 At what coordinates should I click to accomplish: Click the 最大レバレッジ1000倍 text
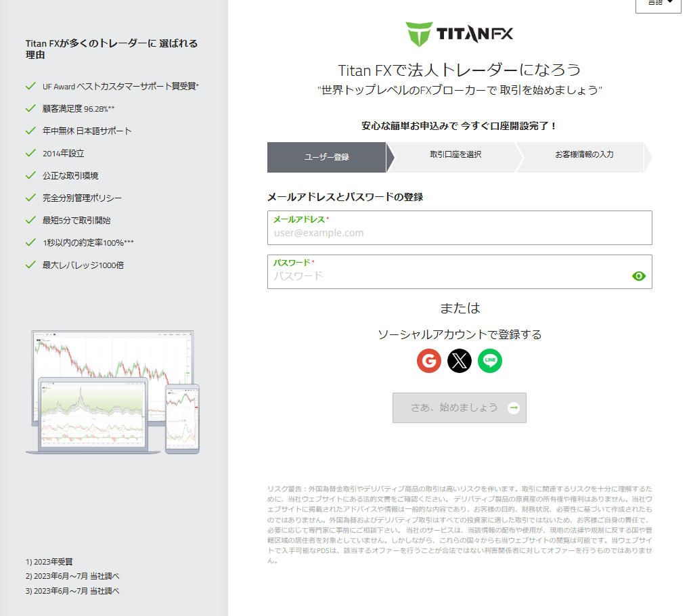[x=83, y=265]
